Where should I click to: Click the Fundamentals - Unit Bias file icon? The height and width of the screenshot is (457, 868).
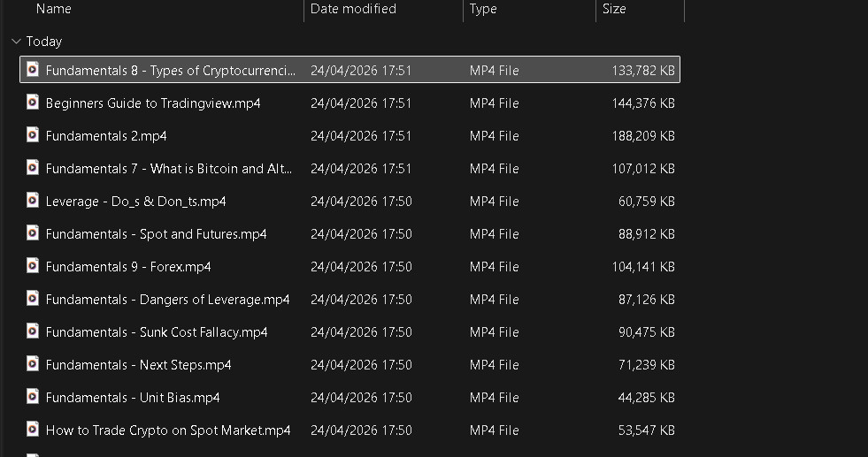tap(33, 397)
